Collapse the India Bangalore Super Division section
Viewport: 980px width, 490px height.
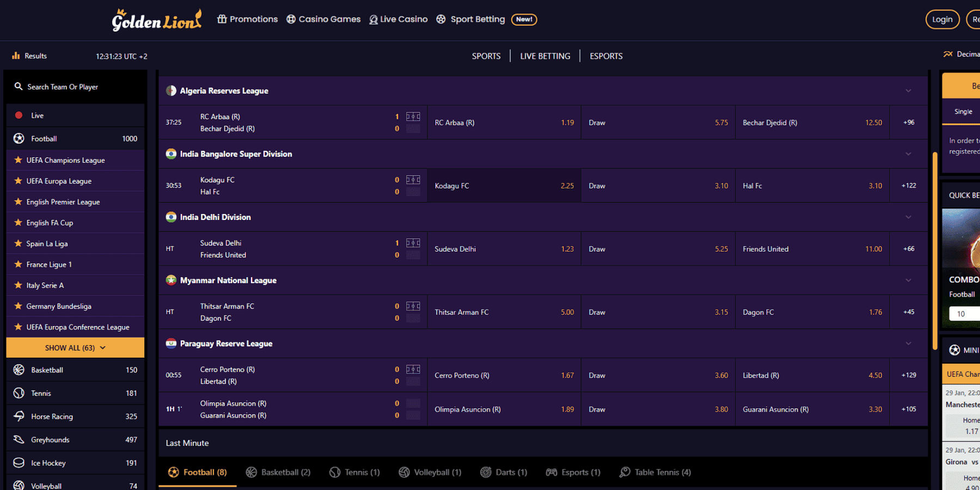click(x=908, y=154)
